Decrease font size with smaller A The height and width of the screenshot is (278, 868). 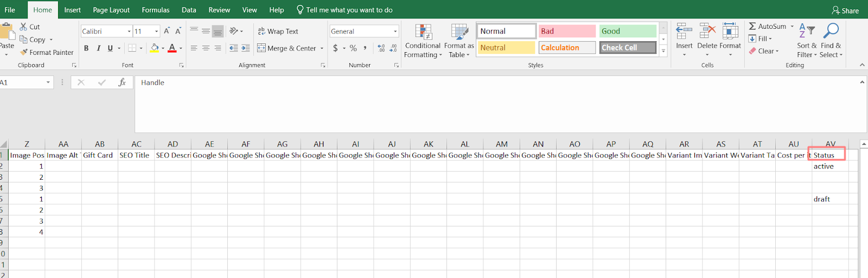178,31
